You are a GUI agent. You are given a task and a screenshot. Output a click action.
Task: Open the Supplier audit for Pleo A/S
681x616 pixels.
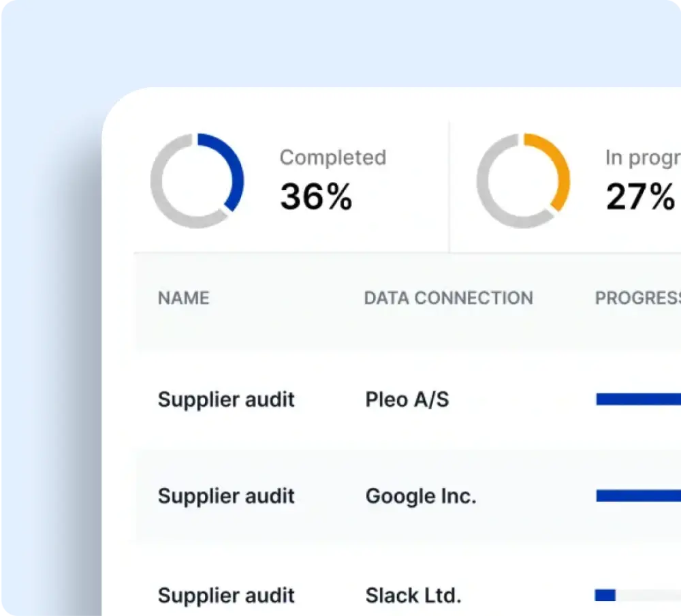click(226, 399)
